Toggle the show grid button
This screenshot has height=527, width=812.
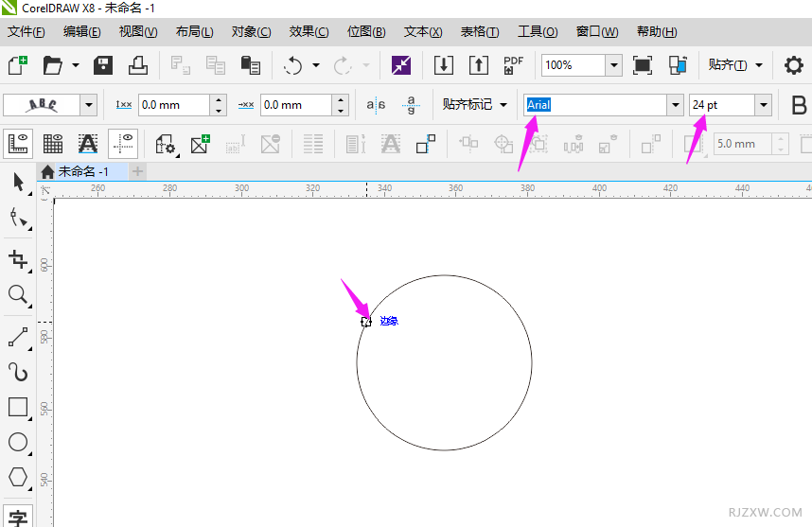pyautogui.click(x=53, y=144)
